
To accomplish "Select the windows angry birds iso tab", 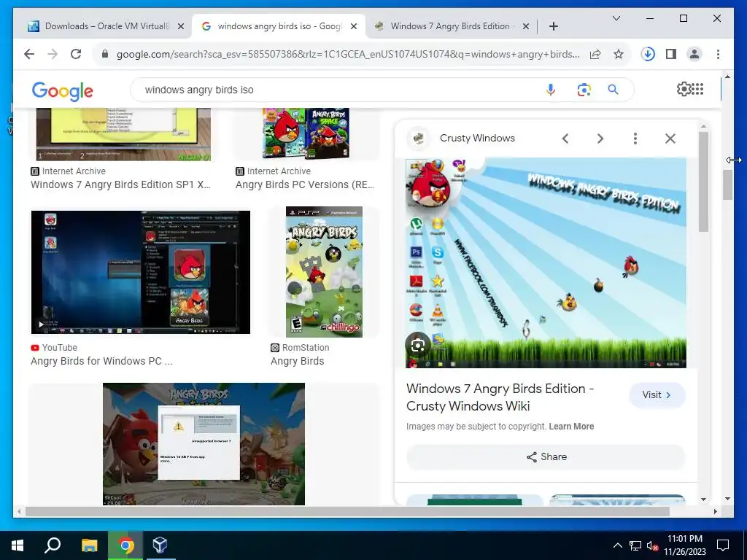I will [279, 26].
